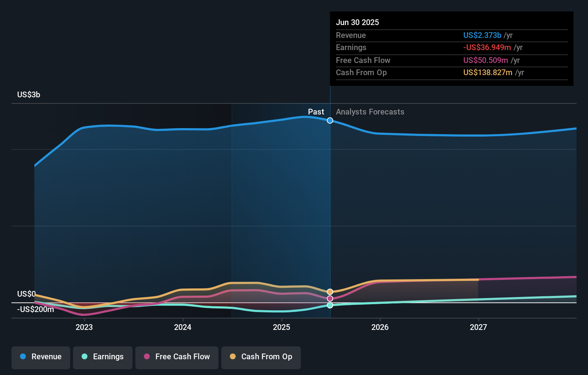
Task: Click the -US$200m y-axis label
Action: click(35, 310)
